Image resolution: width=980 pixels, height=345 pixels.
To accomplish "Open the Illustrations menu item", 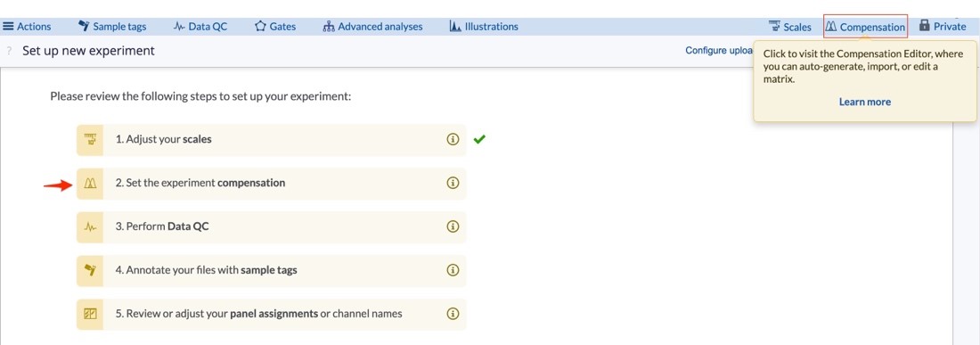I will (x=484, y=27).
